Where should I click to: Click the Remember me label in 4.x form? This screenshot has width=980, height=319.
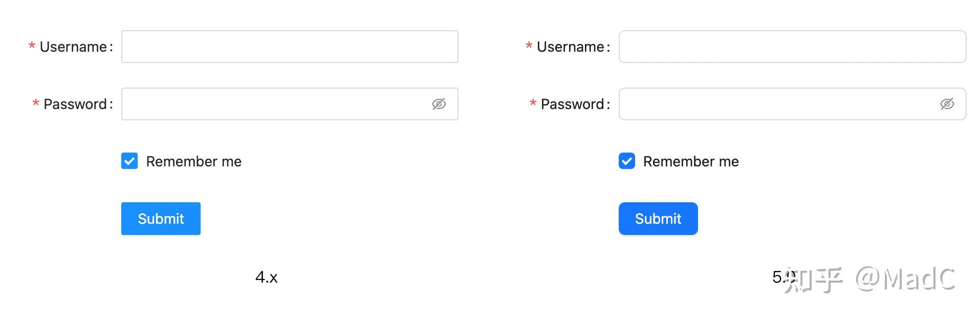click(x=193, y=161)
